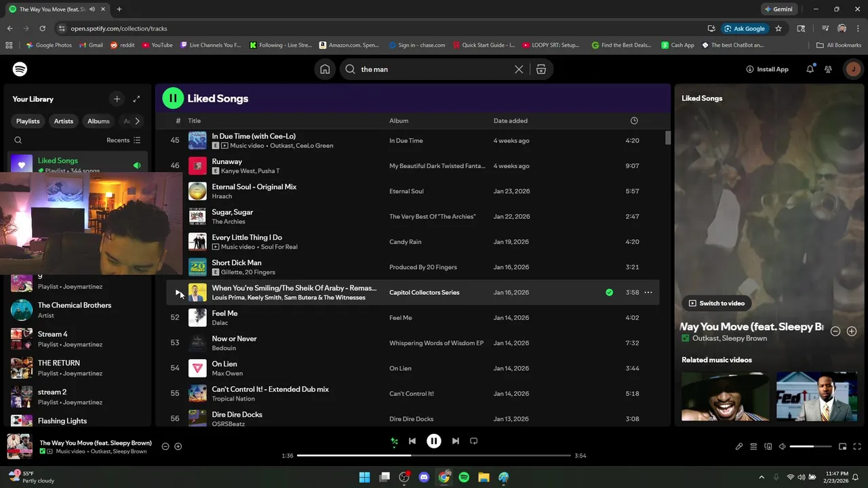
Task: Mute with the speaker icon
Action: (x=783, y=447)
